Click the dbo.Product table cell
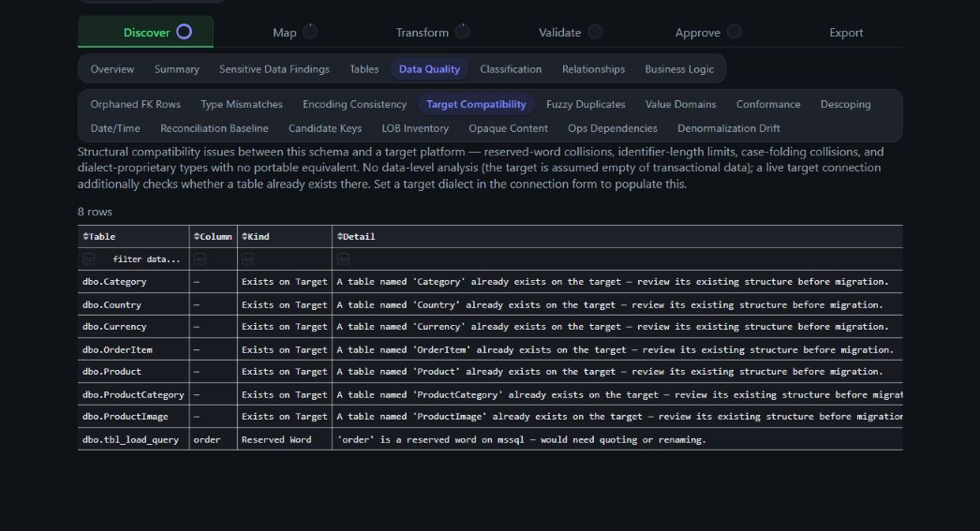Viewport: 980px width, 531px height. (133, 372)
